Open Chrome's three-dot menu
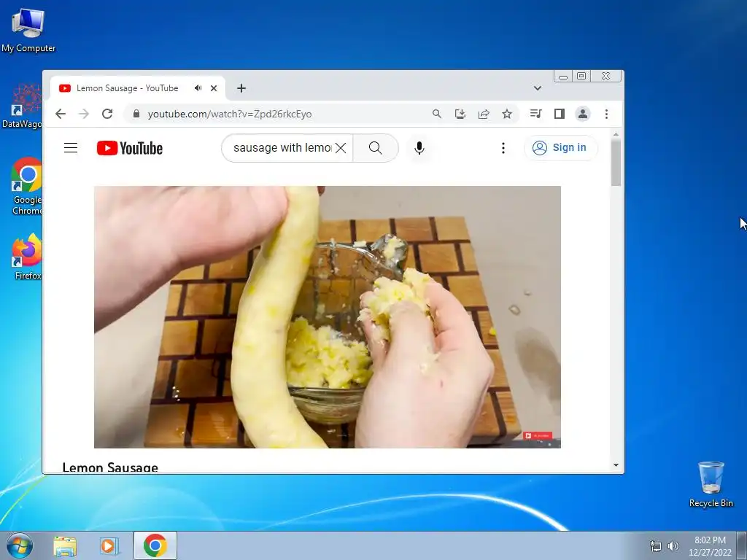The height and width of the screenshot is (560, 747). [x=606, y=114]
